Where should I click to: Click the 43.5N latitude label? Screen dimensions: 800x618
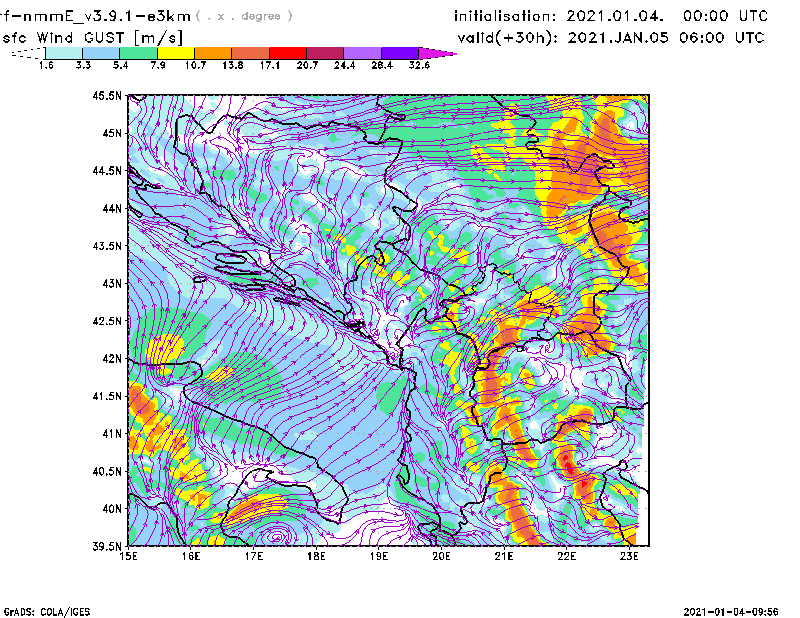107,246
